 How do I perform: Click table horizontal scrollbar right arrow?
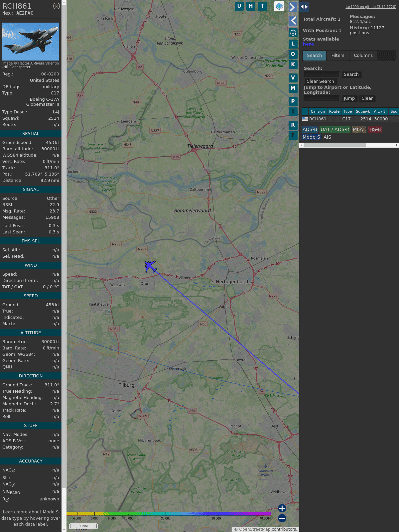point(397,145)
